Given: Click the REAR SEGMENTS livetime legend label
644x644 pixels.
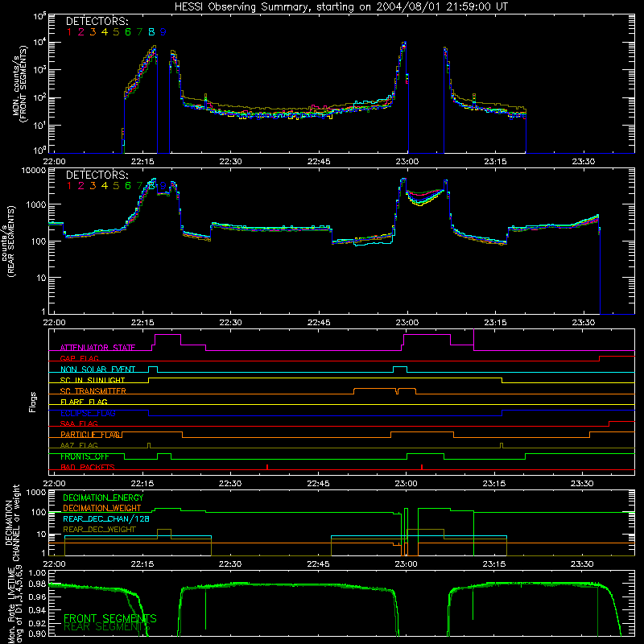Looking at the screenshot, I should pos(107,627).
